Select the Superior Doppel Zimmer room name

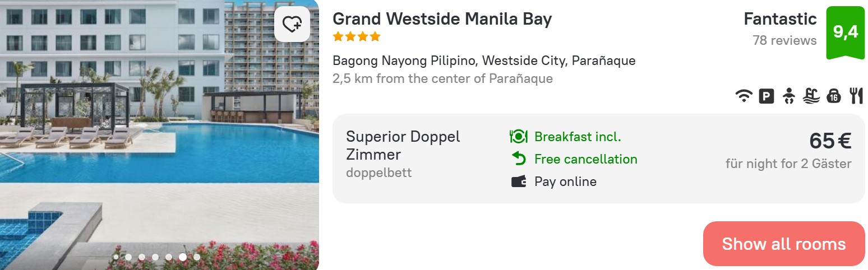[403, 145]
